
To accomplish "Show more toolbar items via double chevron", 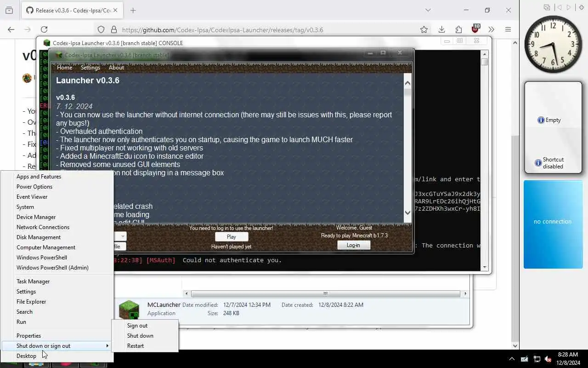I will (491, 29).
